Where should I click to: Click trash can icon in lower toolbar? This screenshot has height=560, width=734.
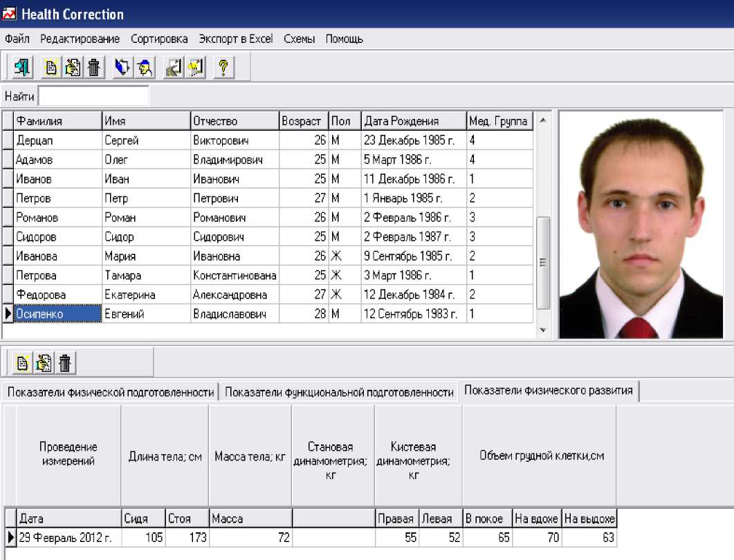pyautogui.click(x=65, y=362)
